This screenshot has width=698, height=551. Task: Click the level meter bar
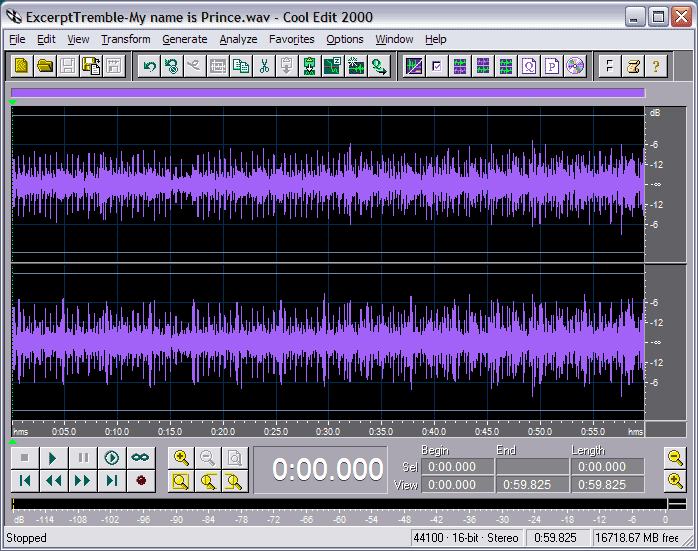[x=339, y=504]
